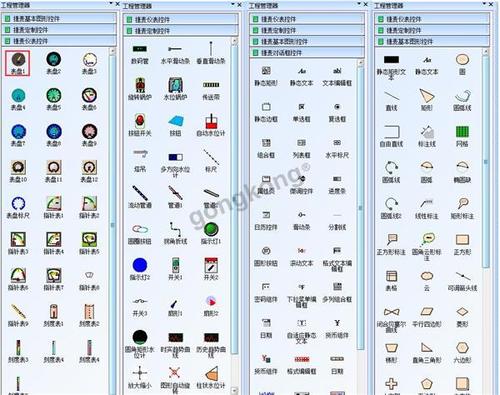500x395 pixels.
Task: Select the 密码组件 password control
Action: click(x=266, y=293)
